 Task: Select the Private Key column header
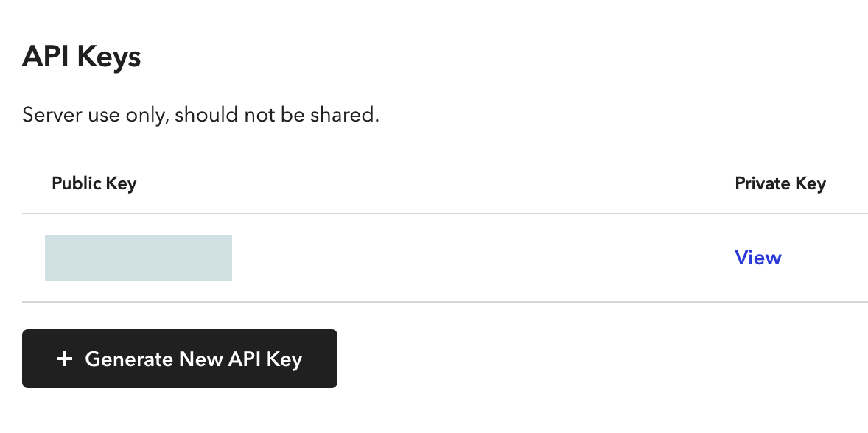[780, 183]
